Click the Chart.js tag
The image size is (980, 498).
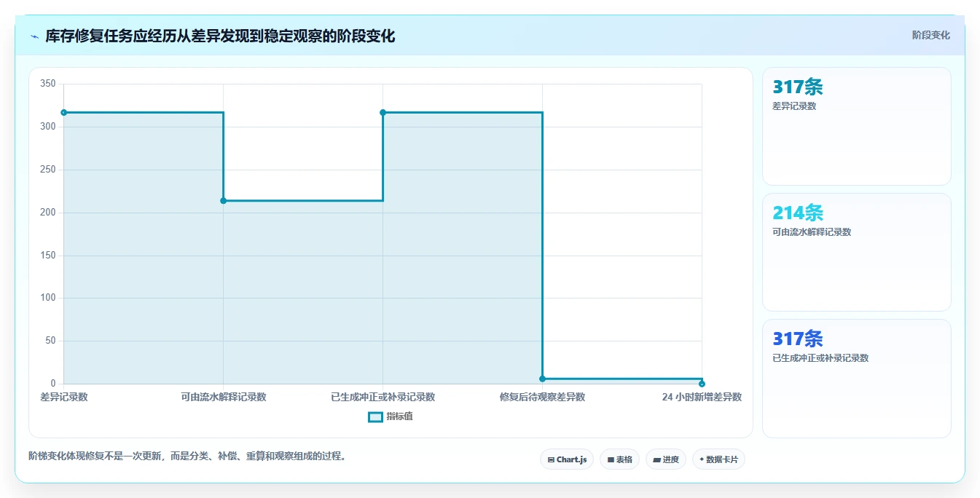[x=567, y=459]
